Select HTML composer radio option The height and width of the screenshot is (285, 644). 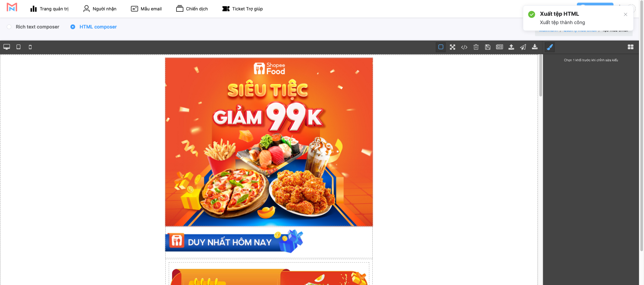point(94,27)
